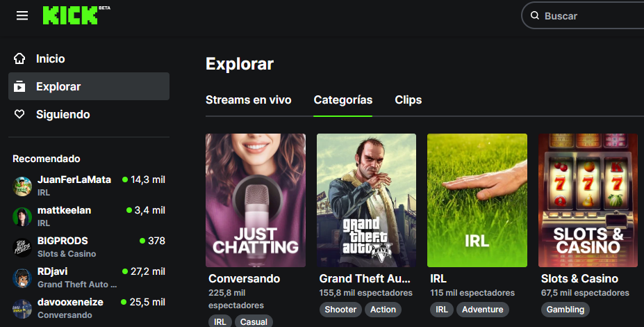Click the Explorar play-folder icon
Viewport: 644px width, 327px height.
[x=19, y=86]
